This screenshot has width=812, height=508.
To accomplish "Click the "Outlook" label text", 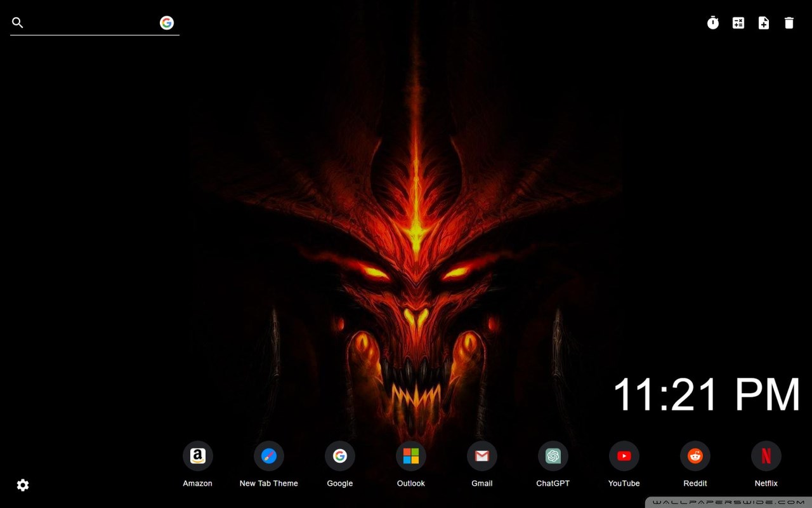I will click(x=411, y=483).
